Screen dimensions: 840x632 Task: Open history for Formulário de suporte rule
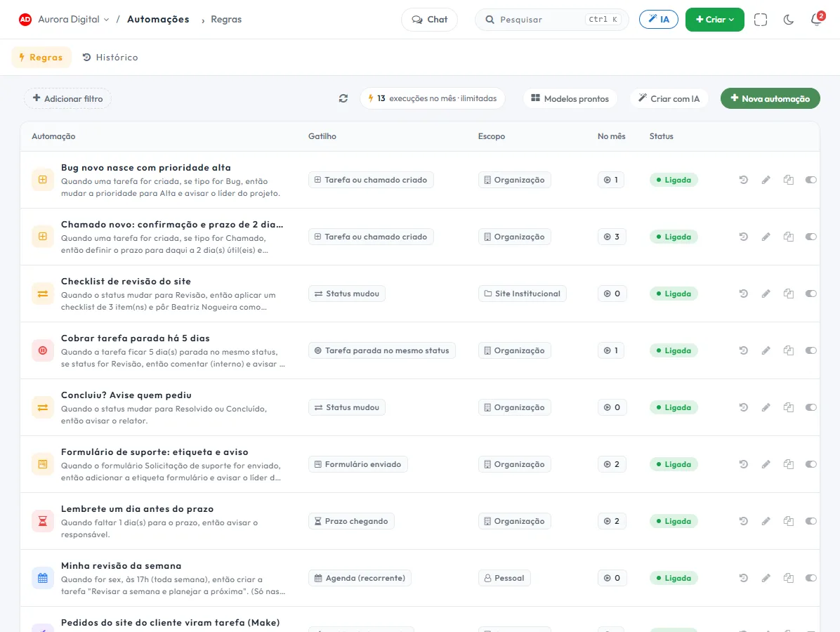point(743,464)
